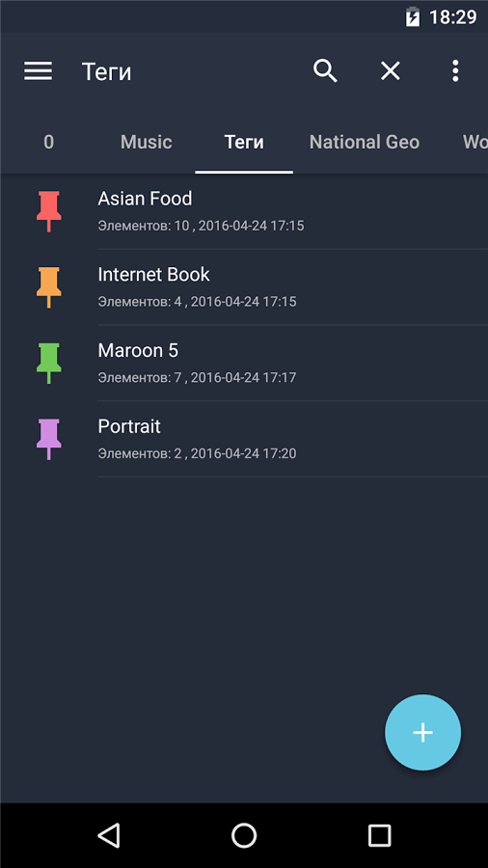Tap the orange pin of Internet Book

(x=48, y=287)
